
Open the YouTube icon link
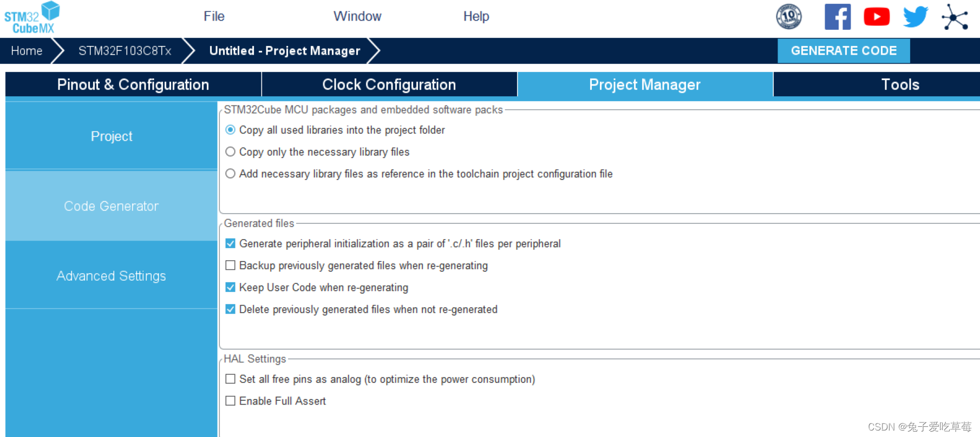click(877, 17)
